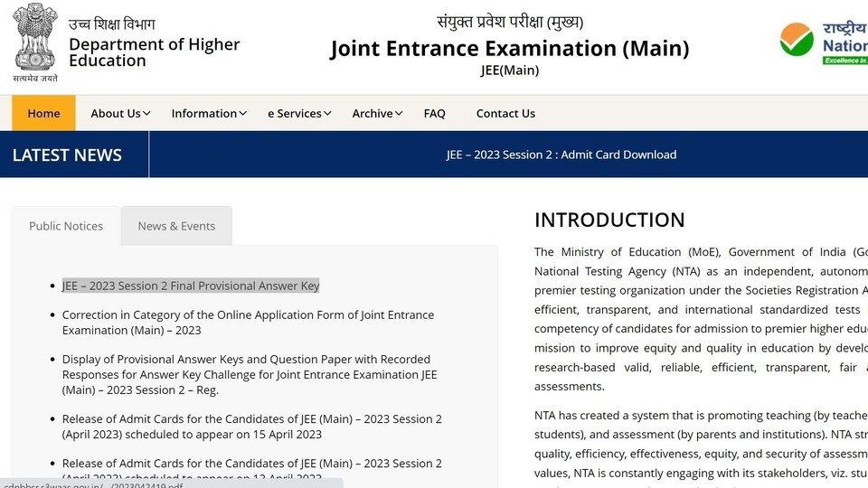Open Display of Provisional Answer Keys notice
Viewport: 868px width, 488px height.
coord(250,374)
